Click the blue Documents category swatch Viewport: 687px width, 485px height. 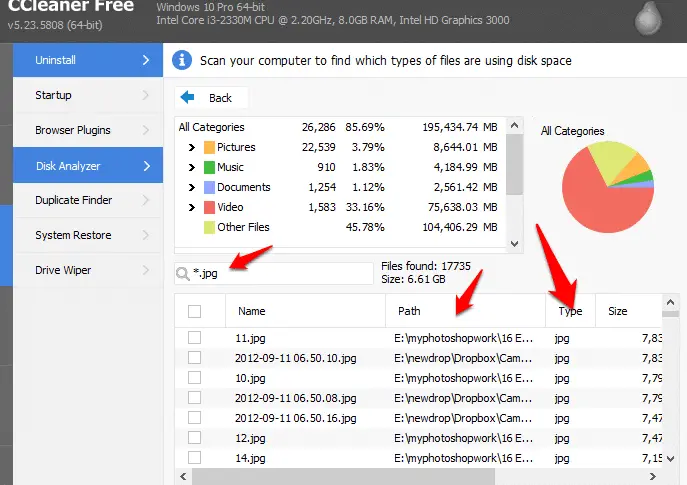[209, 188]
